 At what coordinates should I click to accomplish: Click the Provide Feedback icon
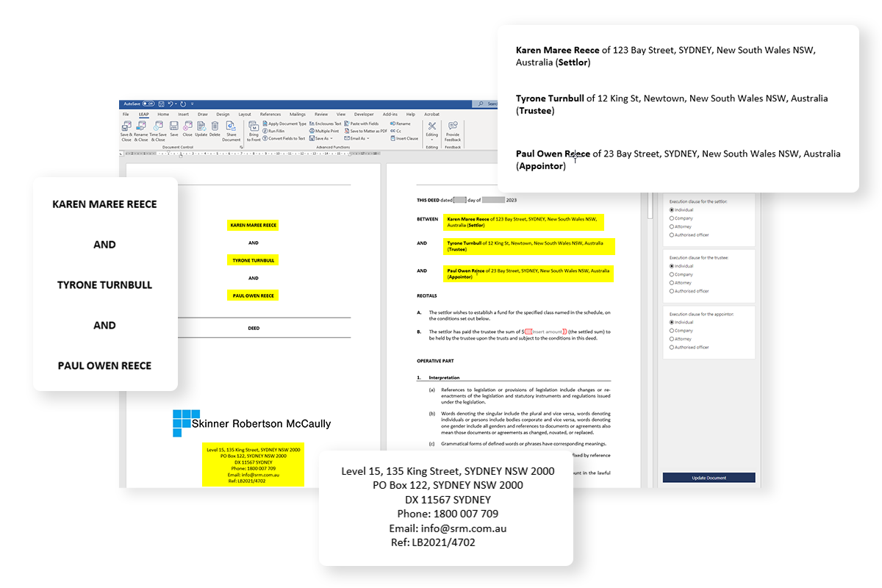click(453, 131)
